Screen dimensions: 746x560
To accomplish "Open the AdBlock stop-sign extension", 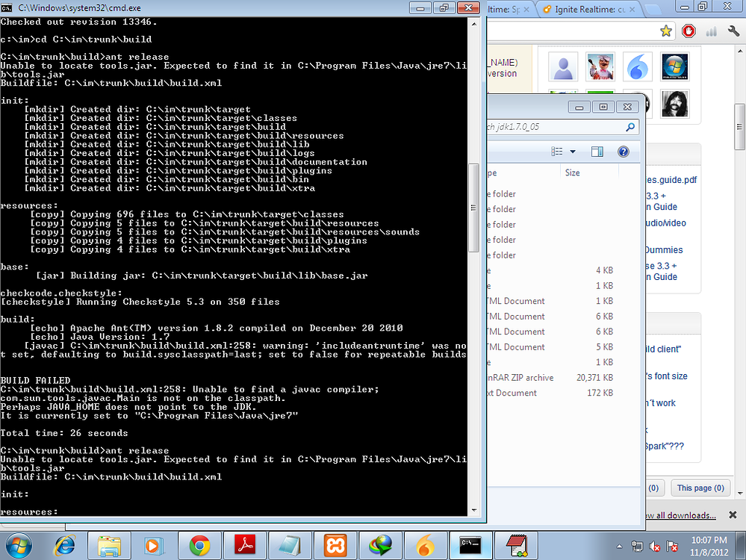I will tap(689, 31).
